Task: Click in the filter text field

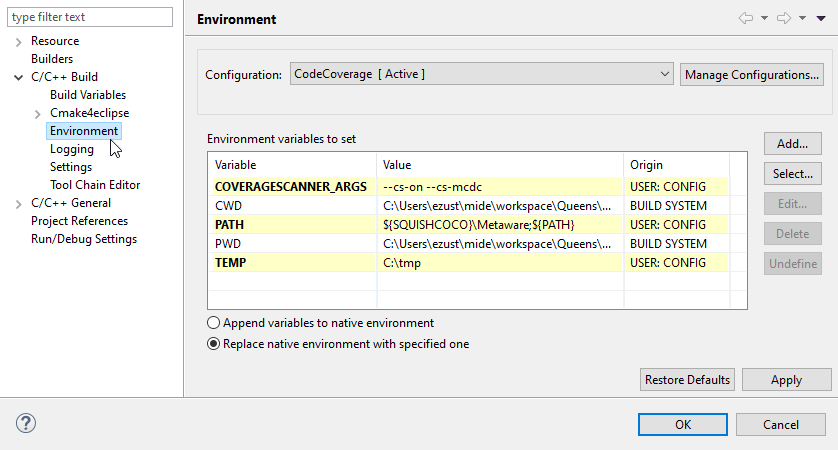Action: pyautogui.click(x=90, y=17)
